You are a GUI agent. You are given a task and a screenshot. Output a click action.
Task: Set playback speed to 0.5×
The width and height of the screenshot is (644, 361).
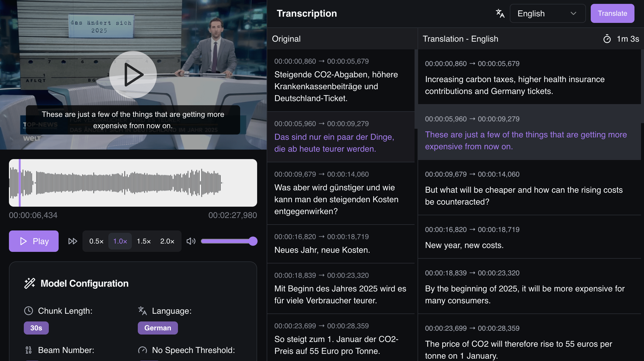[x=96, y=241]
